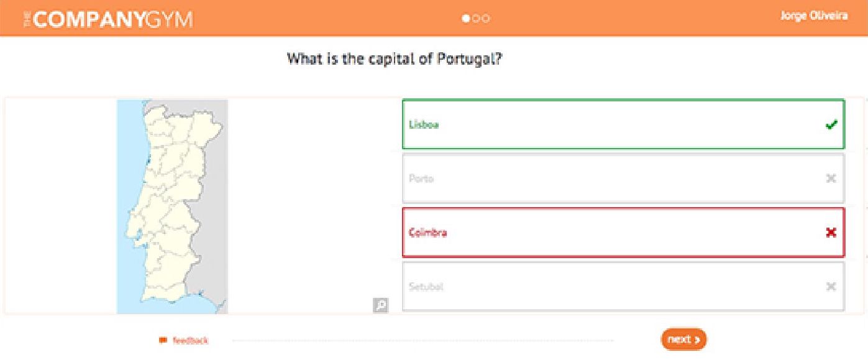Click the second progress dot
This screenshot has width=868, height=362.
click(476, 19)
